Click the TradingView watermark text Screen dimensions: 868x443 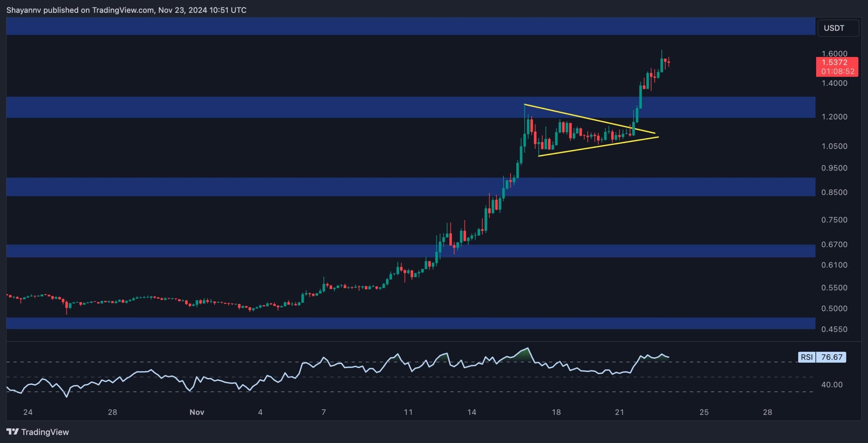tap(45, 432)
